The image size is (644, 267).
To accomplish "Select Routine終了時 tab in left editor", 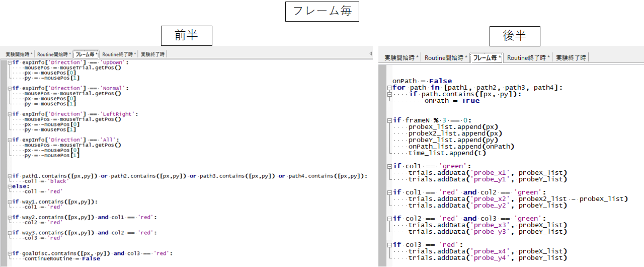I will pos(119,54).
